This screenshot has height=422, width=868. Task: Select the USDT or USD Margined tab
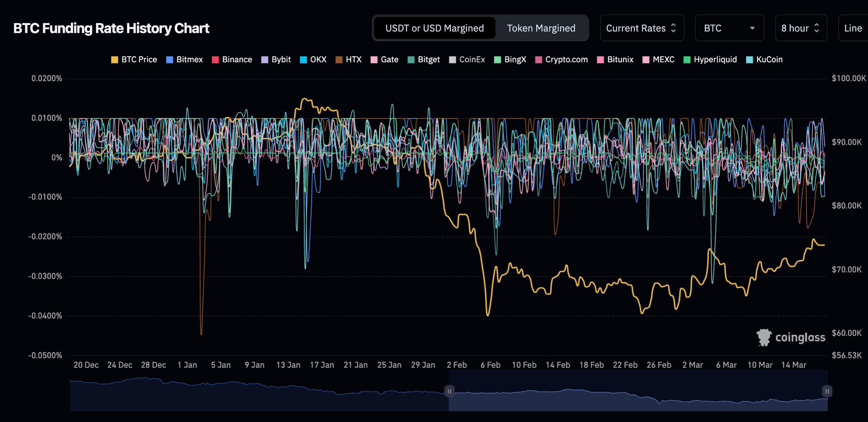434,28
